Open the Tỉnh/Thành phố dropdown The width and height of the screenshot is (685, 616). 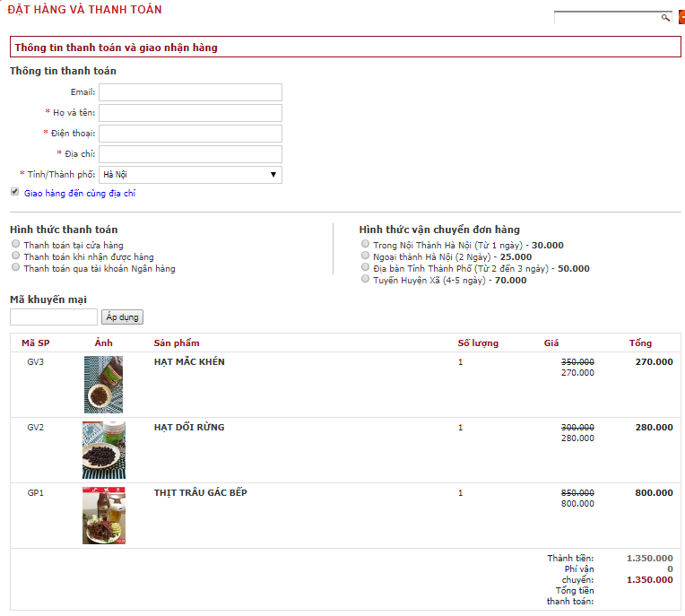tap(190, 175)
